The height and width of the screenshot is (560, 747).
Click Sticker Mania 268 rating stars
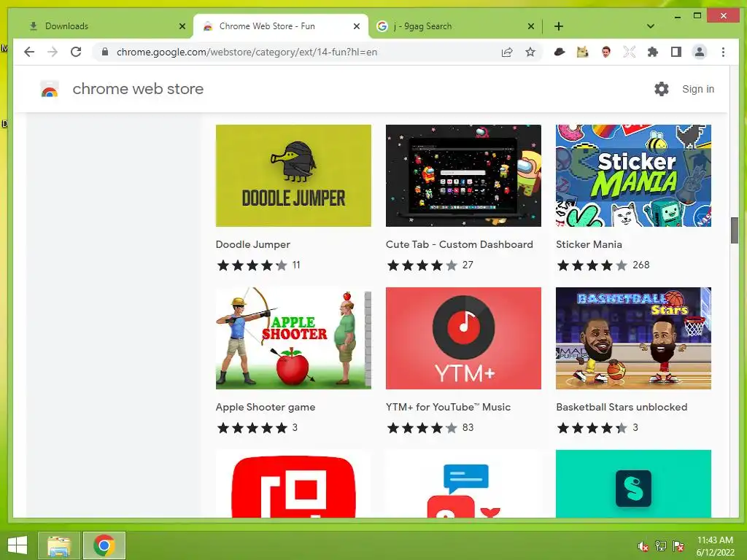(592, 265)
